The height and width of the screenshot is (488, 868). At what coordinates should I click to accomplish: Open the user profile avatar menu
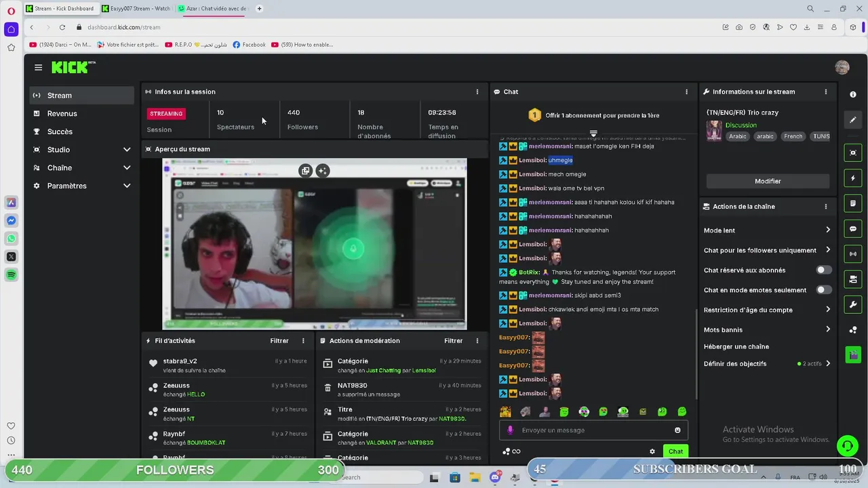842,67
